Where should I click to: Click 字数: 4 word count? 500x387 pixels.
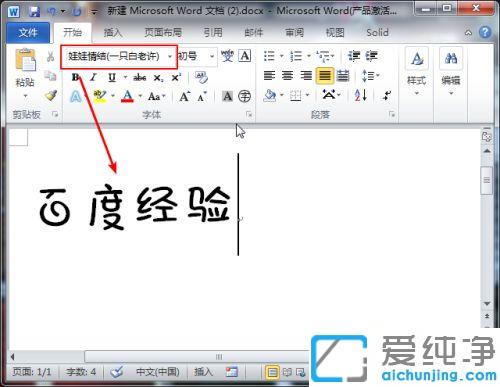[x=81, y=372]
